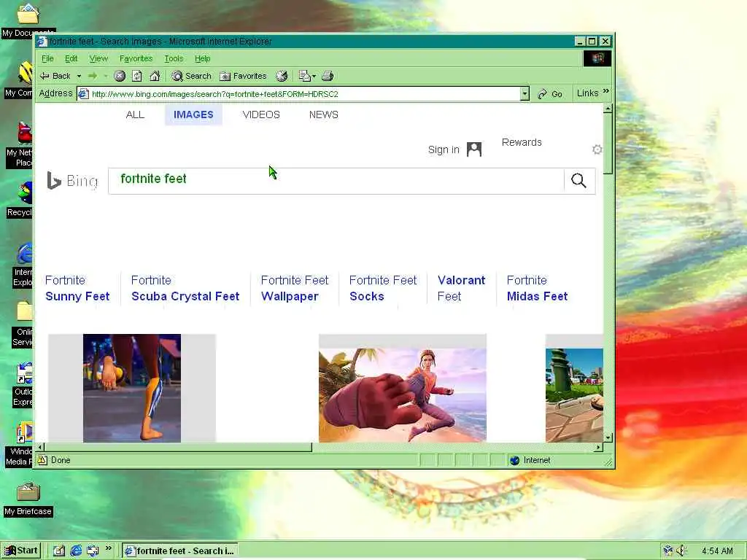Expand the Address bar dropdown
The width and height of the screenshot is (747, 560).
click(x=525, y=94)
